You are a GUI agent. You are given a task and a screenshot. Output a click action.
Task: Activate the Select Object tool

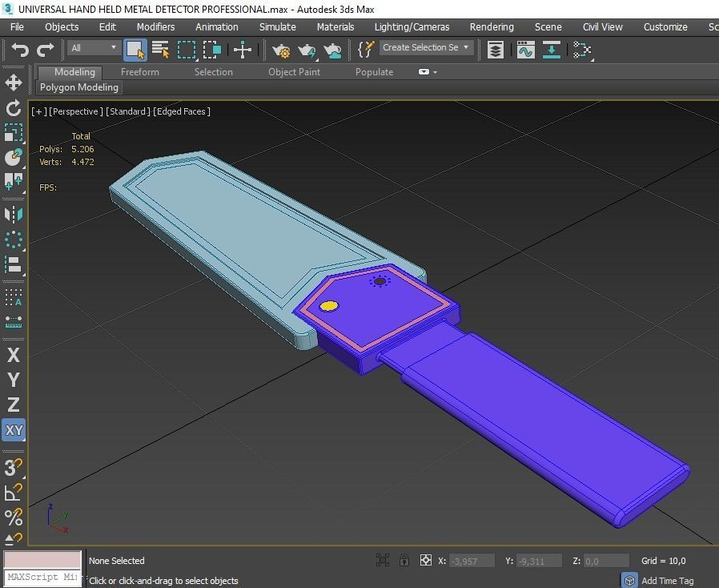point(135,50)
